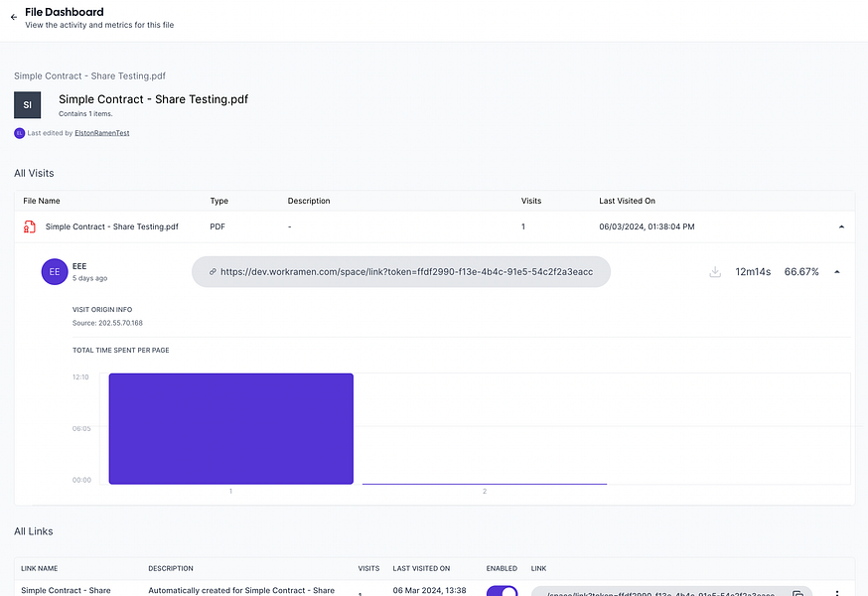This screenshot has width=868, height=596.
Task: Click the link pill in All Links row
Action: click(x=671, y=592)
